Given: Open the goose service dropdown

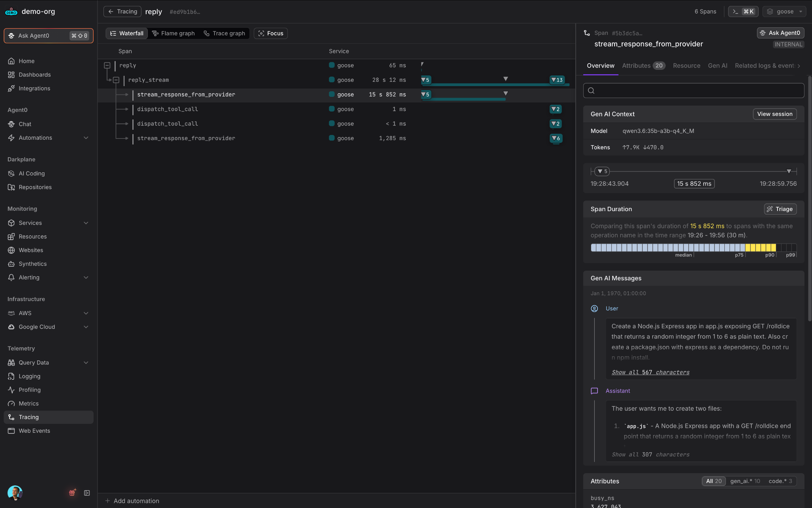Looking at the screenshot, I should point(784,12).
